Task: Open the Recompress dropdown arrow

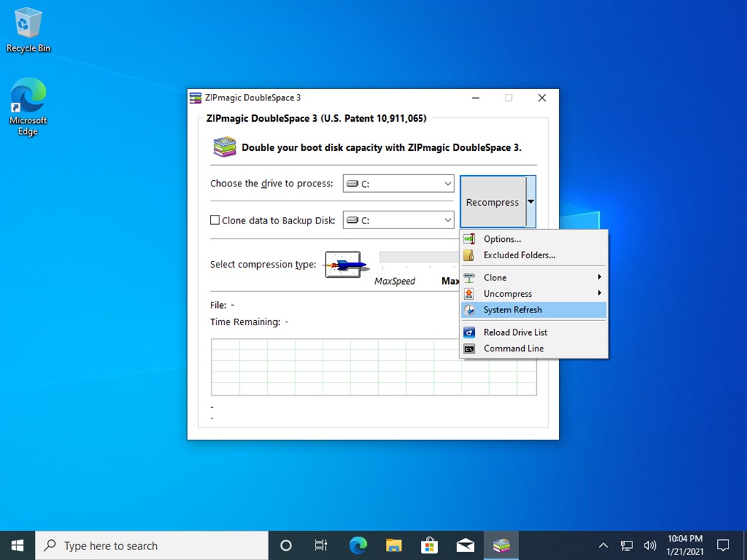Action: click(531, 201)
